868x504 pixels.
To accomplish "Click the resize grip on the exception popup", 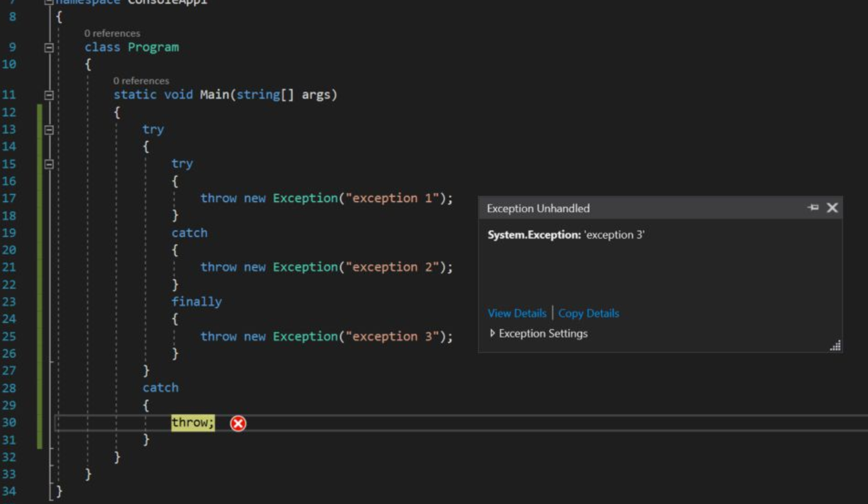I will tap(836, 345).
